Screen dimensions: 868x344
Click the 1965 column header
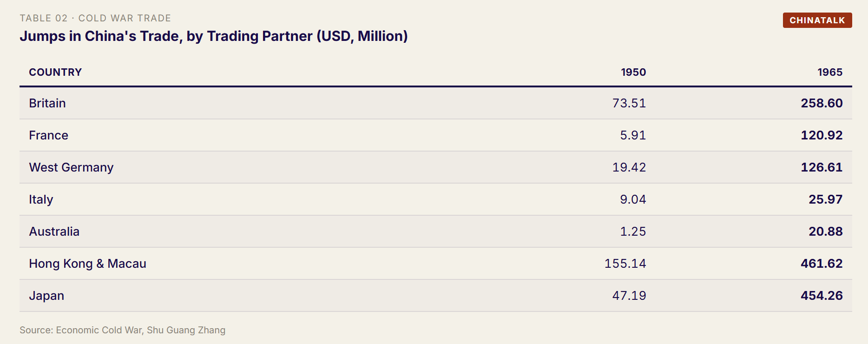tap(830, 73)
